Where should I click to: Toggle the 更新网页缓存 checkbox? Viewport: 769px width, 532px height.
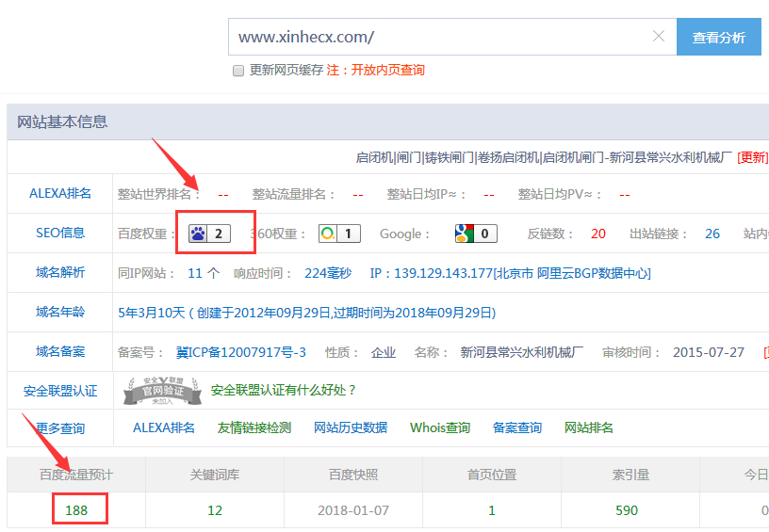tap(238, 71)
